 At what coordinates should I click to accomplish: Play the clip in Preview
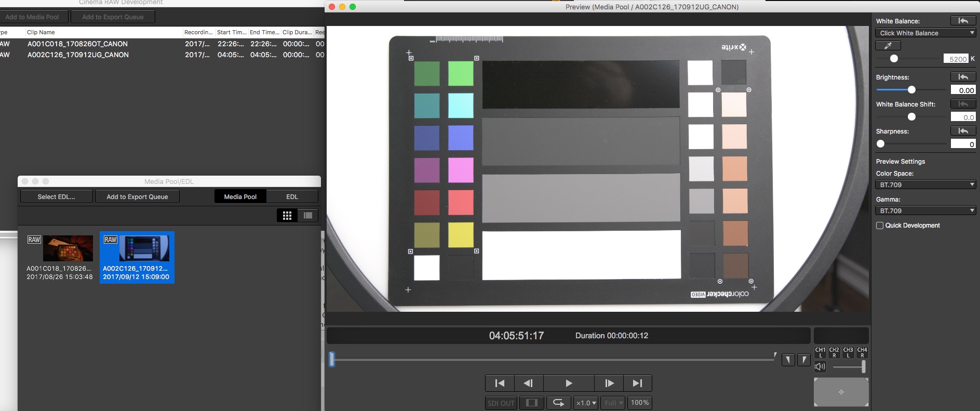[569, 383]
